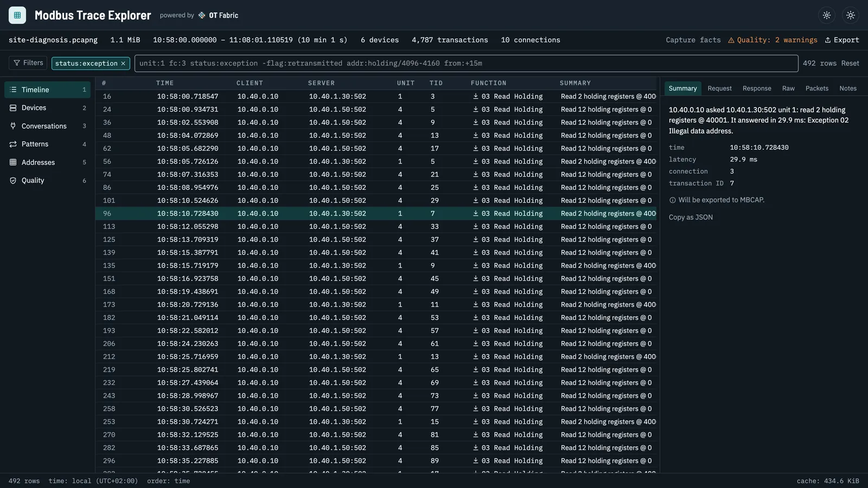Open Capture facts
Screen dimensions: 868x488
click(x=693, y=40)
